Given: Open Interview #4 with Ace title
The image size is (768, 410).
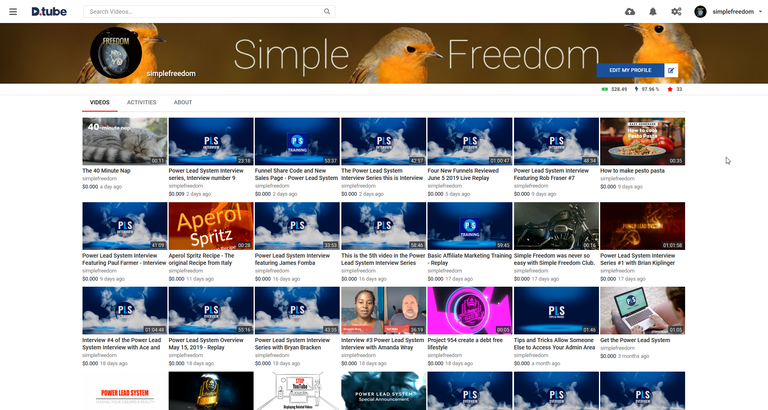Looking at the screenshot, I should click(121, 343).
